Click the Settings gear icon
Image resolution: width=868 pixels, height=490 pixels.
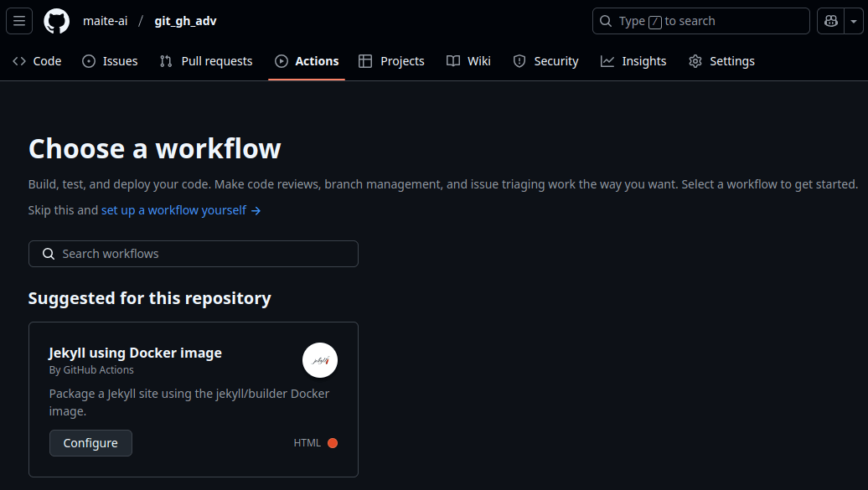(x=695, y=61)
